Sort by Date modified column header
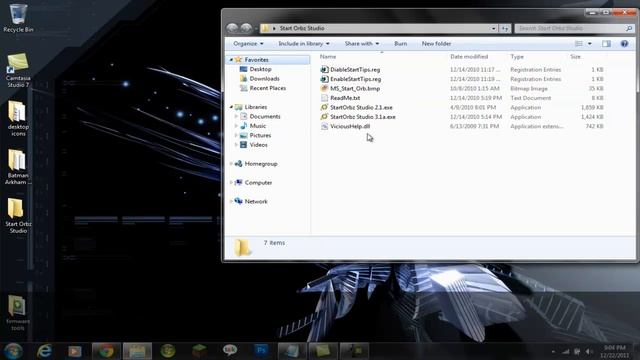The width and height of the screenshot is (640, 360). [x=469, y=57]
